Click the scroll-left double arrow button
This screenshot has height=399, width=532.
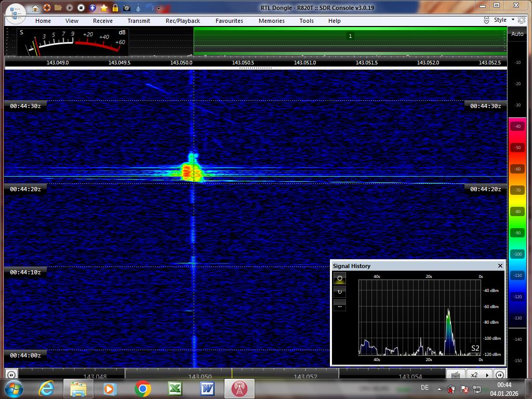click(x=11, y=375)
